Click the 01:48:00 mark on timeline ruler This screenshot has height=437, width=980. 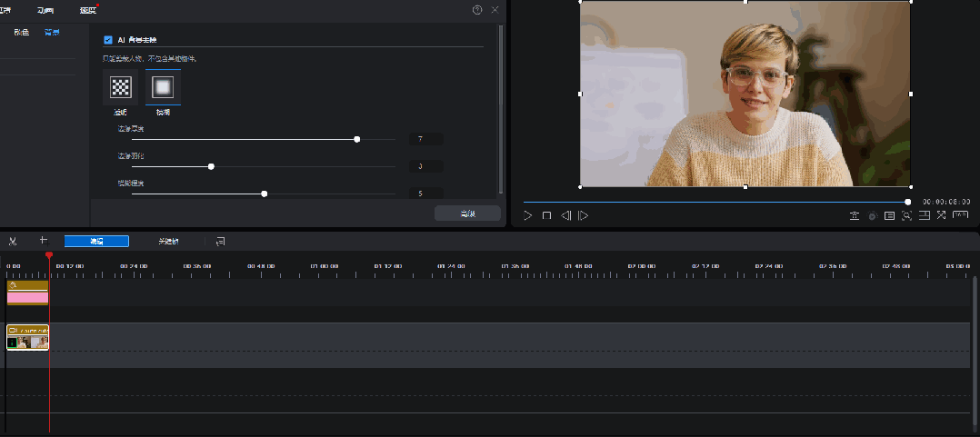[578, 266]
